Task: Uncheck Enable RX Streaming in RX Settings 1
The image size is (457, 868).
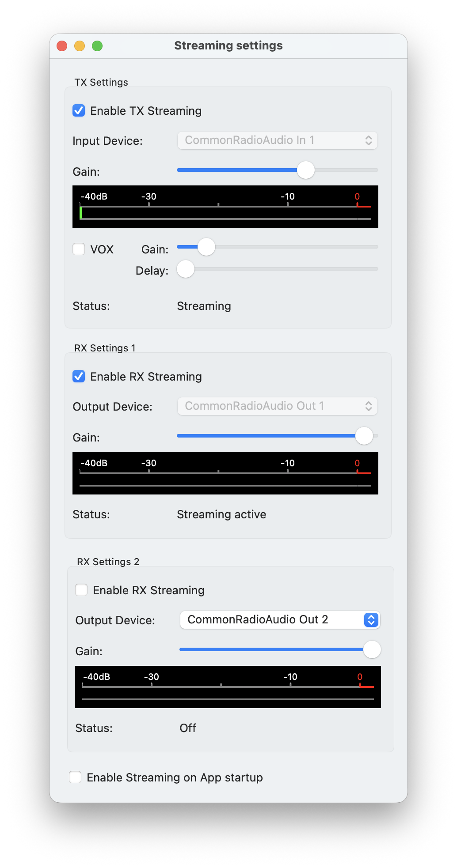Action: coord(79,376)
